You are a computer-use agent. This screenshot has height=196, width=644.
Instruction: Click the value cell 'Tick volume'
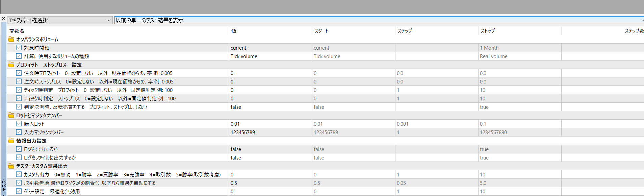[271, 56]
